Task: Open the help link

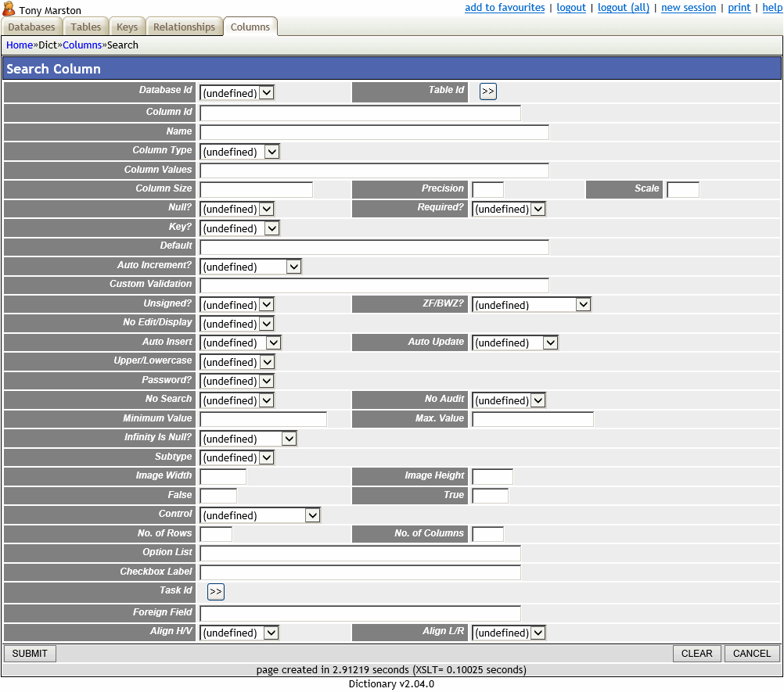Action: pyautogui.click(x=772, y=7)
